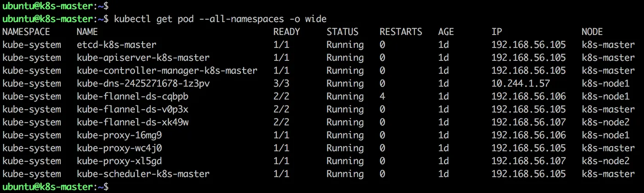Click the kube-proxy-wc4j0 pod name
Viewport: 644px width, 193px height.
tap(119, 148)
